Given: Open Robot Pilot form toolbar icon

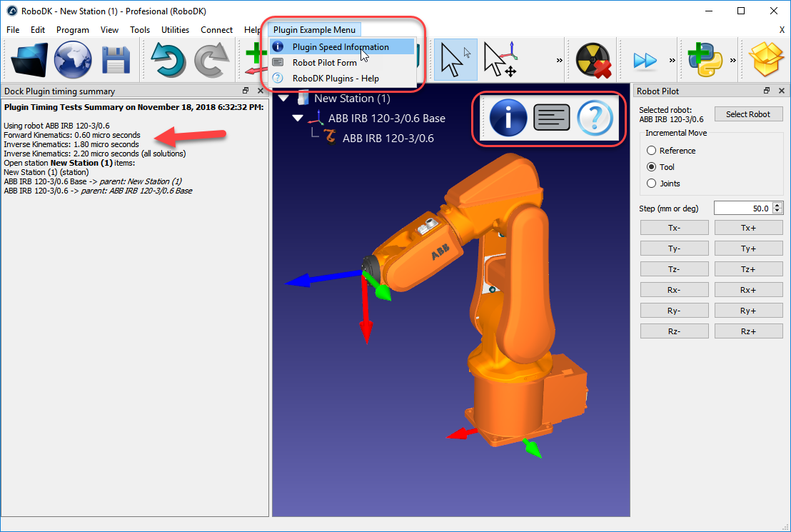Looking at the screenshot, I should click(551, 118).
